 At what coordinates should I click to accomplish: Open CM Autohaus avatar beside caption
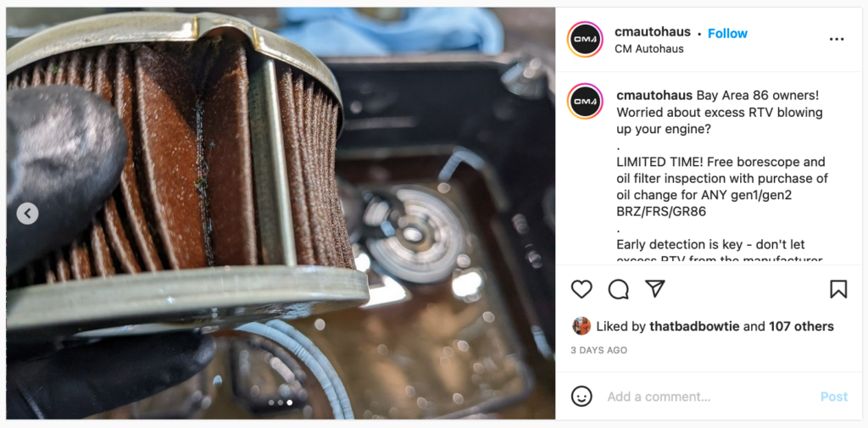pos(585,102)
